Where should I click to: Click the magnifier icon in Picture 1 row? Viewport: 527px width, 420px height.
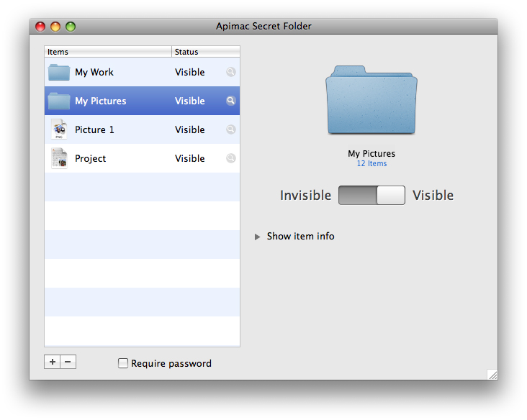coord(230,129)
